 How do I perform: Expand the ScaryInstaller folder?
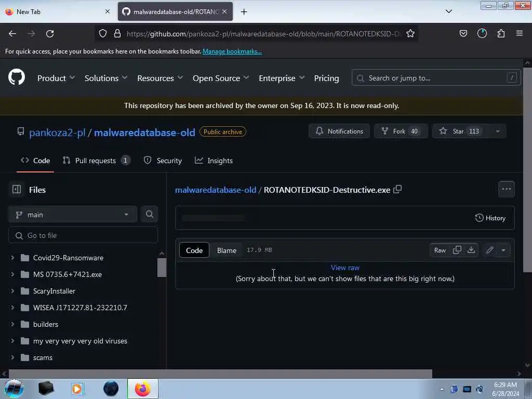[x=12, y=291]
